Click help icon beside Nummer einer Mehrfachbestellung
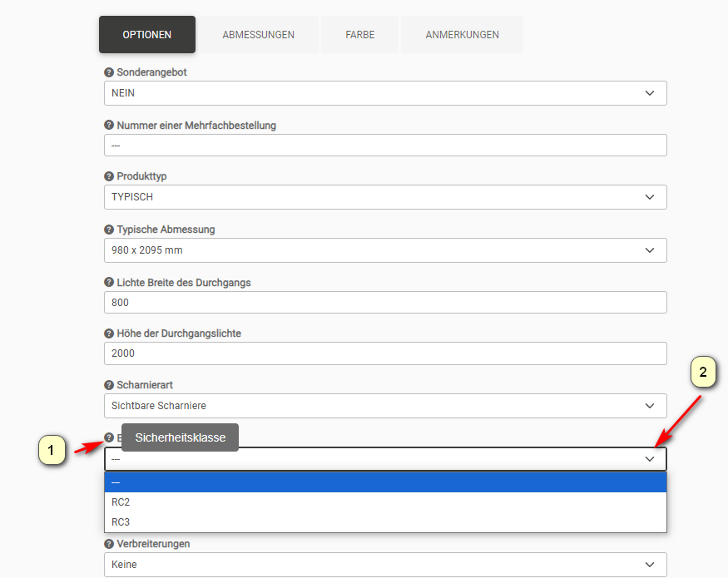 click(x=109, y=126)
